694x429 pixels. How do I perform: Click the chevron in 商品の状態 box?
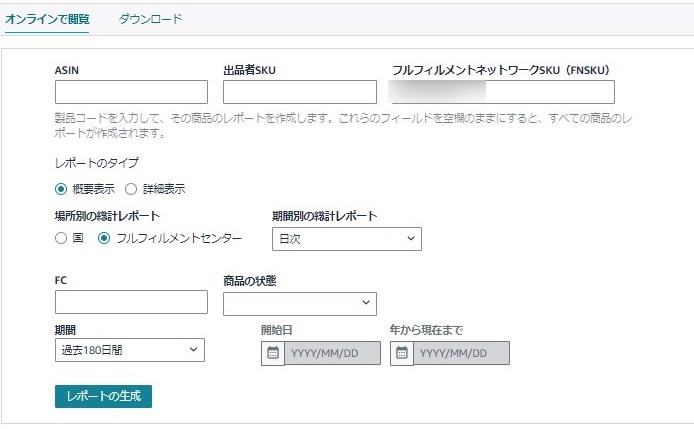(366, 302)
